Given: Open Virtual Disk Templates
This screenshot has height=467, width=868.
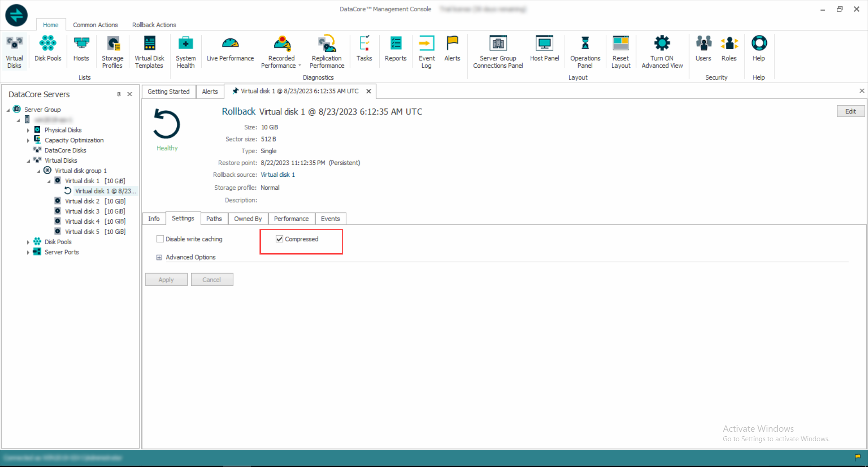Looking at the screenshot, I should (149, 52).
